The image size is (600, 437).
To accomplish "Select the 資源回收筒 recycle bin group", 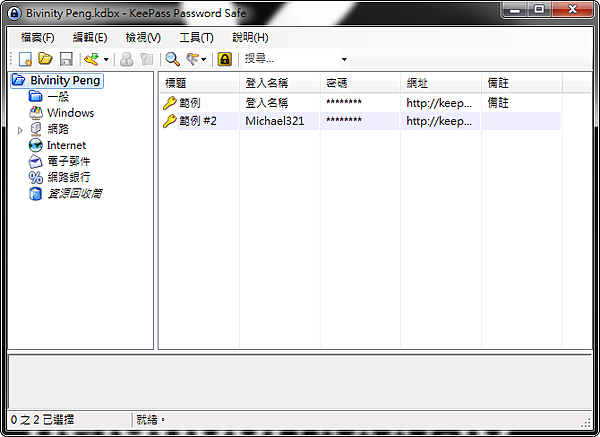I will (x=75, y=193).
